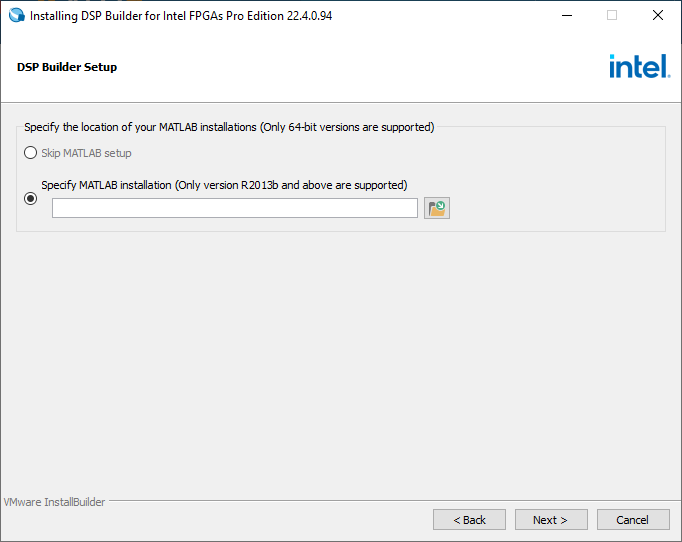The width and height of the screenshot is (682, 542).
Task: Click the VMware InstallBuilder label
Action: click(x=54, y=502)
